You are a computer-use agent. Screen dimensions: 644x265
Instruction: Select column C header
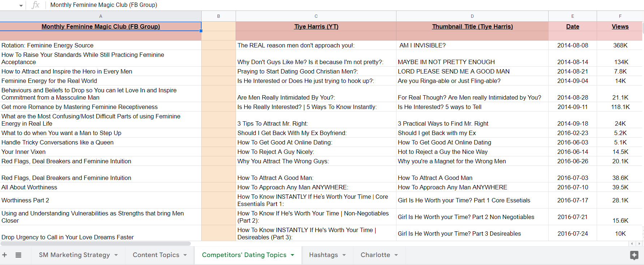pyautogui.click(x=316, y=16)
